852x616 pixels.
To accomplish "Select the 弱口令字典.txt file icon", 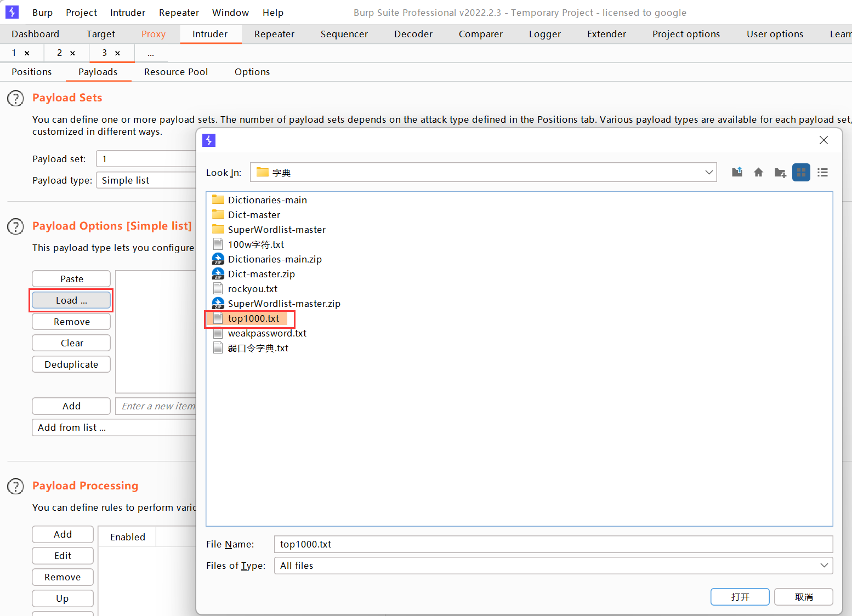I will (x=218, y=347).
